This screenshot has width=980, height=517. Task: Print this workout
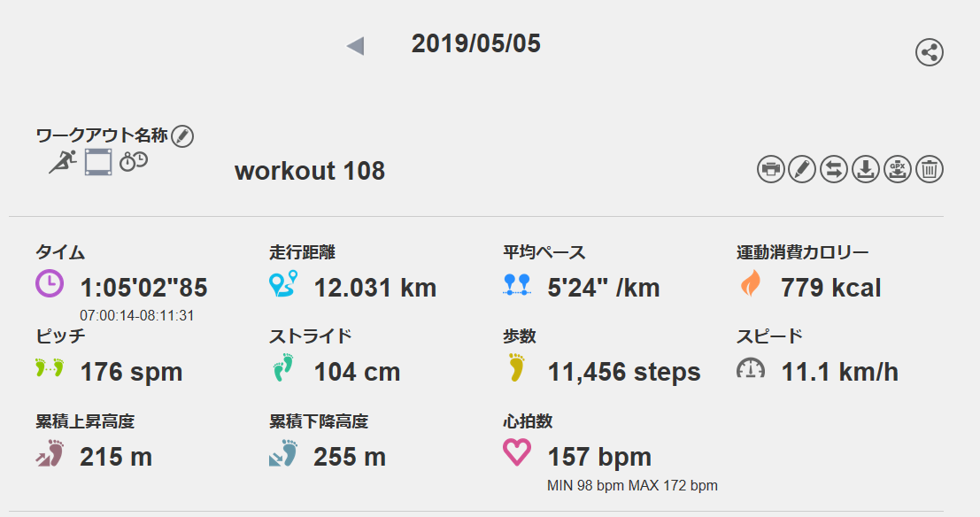[x=771, y=168]
